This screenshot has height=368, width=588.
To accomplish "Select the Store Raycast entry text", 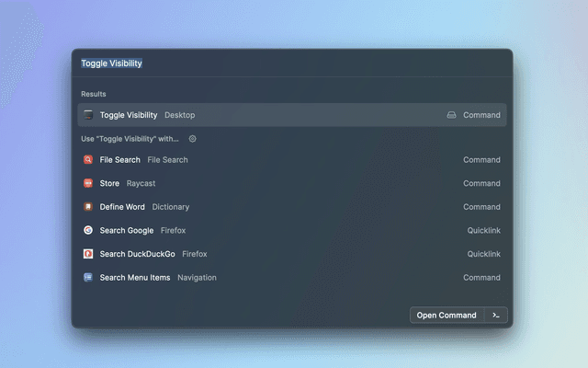I will pyautogui.click(x=109, y=183).
